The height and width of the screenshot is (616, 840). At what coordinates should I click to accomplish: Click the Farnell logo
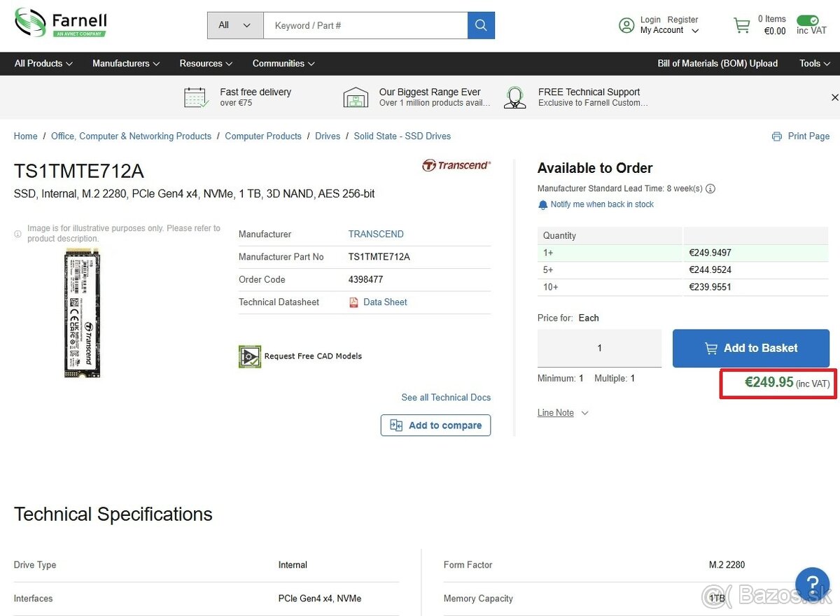tap(61, 23)
